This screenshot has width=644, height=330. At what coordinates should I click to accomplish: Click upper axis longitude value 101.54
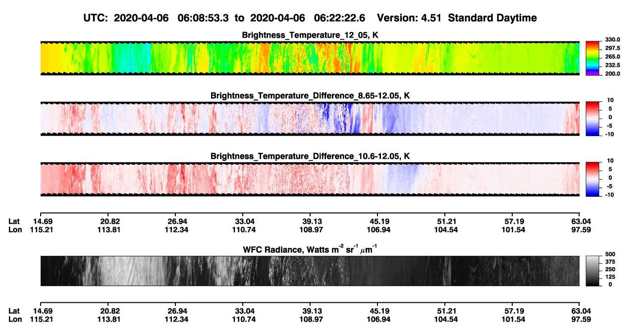click(514, 230)
